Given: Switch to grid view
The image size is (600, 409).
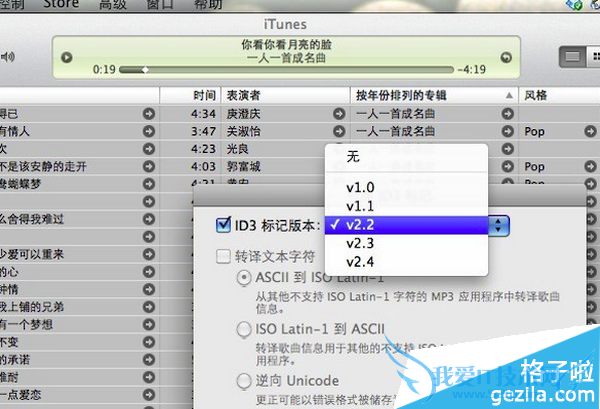Looking at the screenshot, I should (x=593, y=57).
